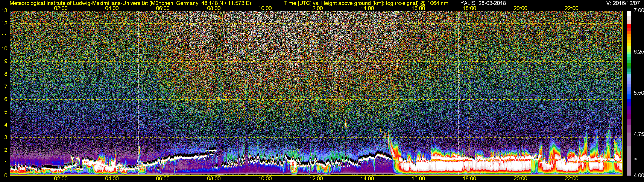This screenshot has height=182, width=644.
Task: Click the 02:00 label on the bottom time axis
Action: (x=61, y=179)
